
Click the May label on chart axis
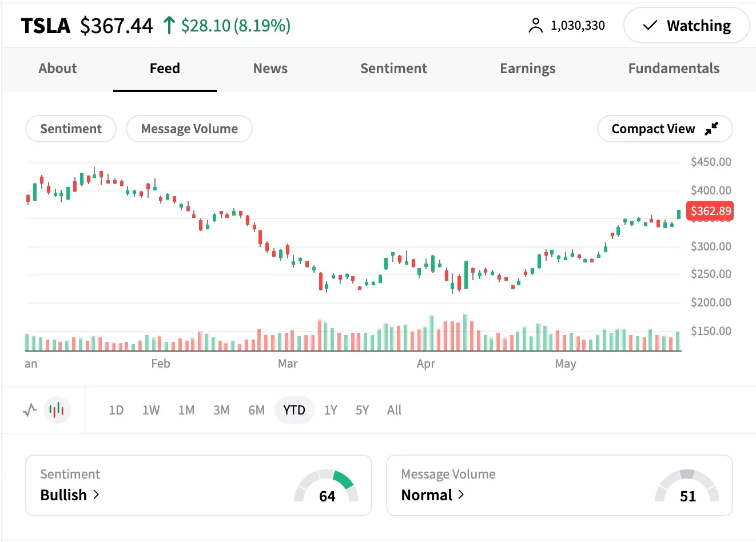click(566, 364)
